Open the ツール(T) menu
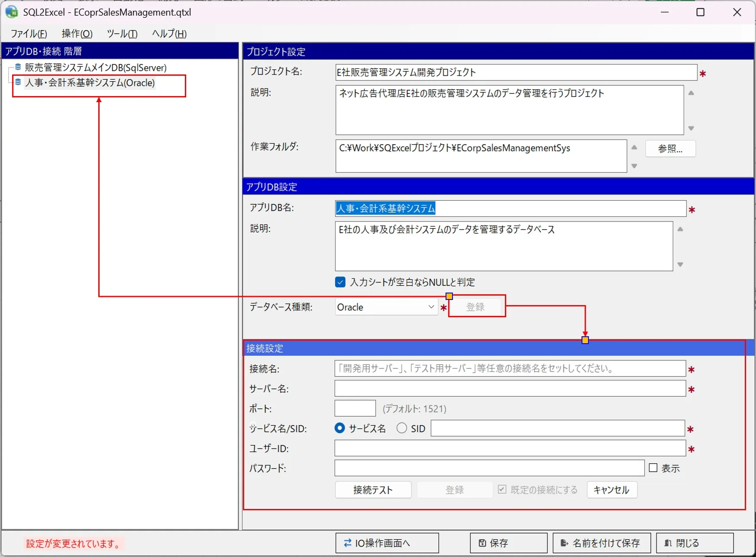This screenshot has width=756, height=557. coord(122,34)
